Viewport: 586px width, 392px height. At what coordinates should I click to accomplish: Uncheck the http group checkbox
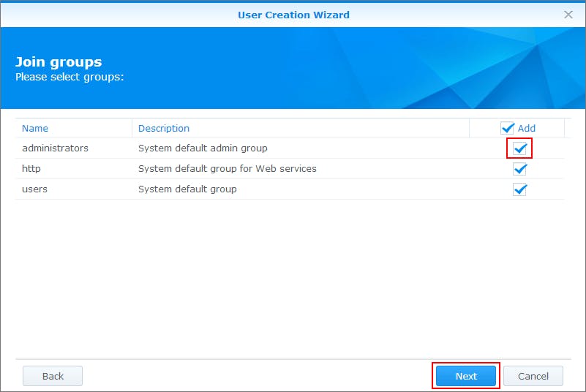[x=519, y=169]
